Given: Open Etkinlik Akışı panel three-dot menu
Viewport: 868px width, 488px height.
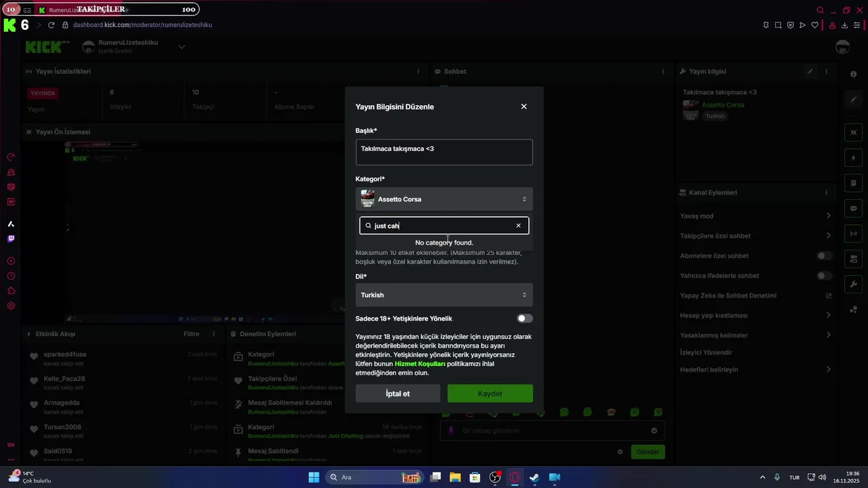Looking at the screenshot, I should click(x=214, y=334).
